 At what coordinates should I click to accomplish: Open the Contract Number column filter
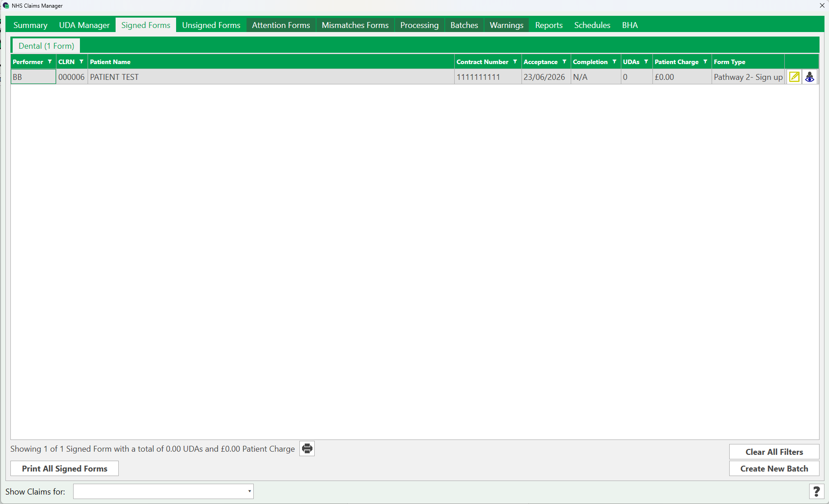tap(515, 62)
